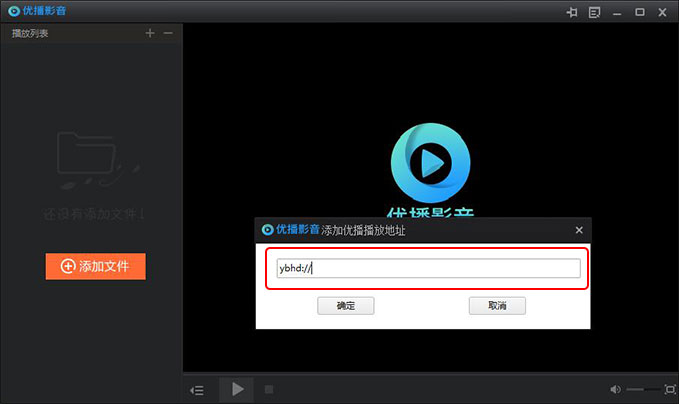This screenshot has height=404, width=679.
Task: Click the orange 添加文件 button
Action: [x=95, y=266]
